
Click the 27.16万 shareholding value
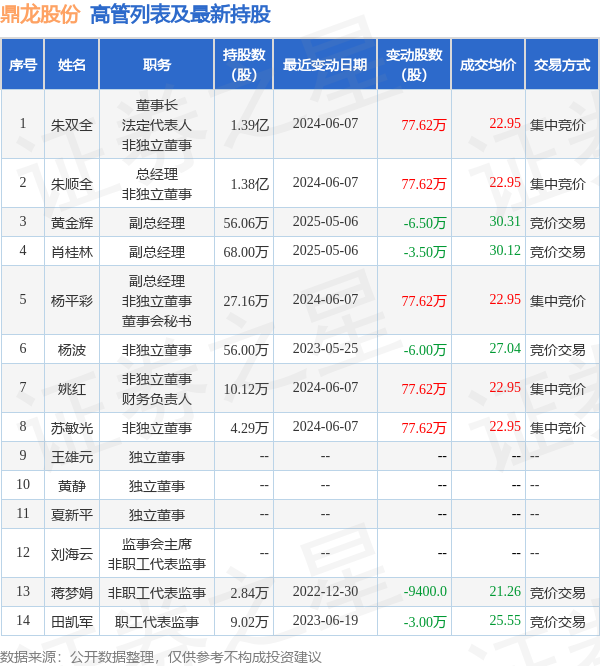(246, 301)
